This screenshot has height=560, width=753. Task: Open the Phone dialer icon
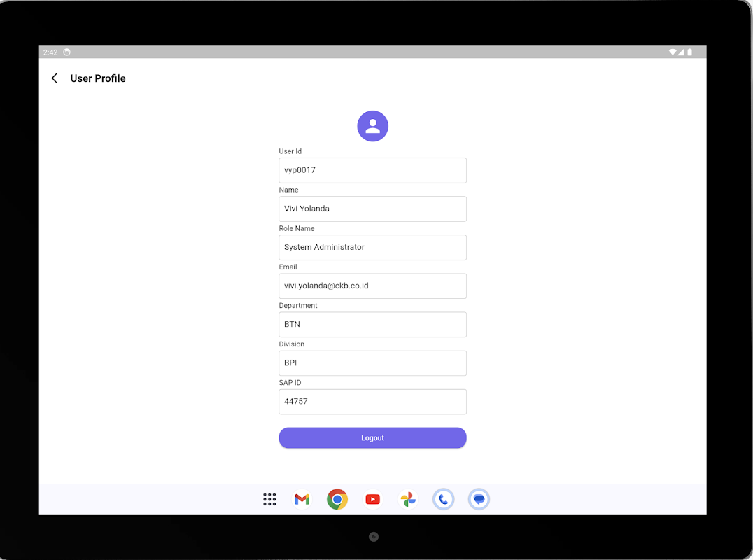(443, 500)
